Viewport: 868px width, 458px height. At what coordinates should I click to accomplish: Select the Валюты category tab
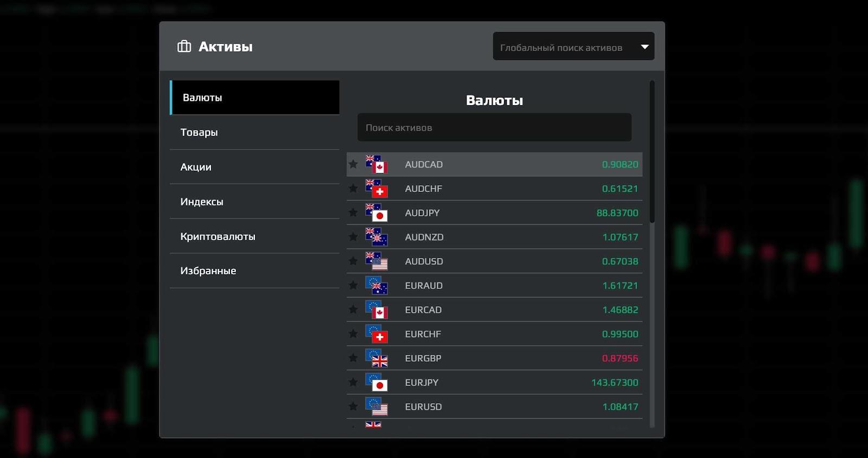tap(254, 98)
